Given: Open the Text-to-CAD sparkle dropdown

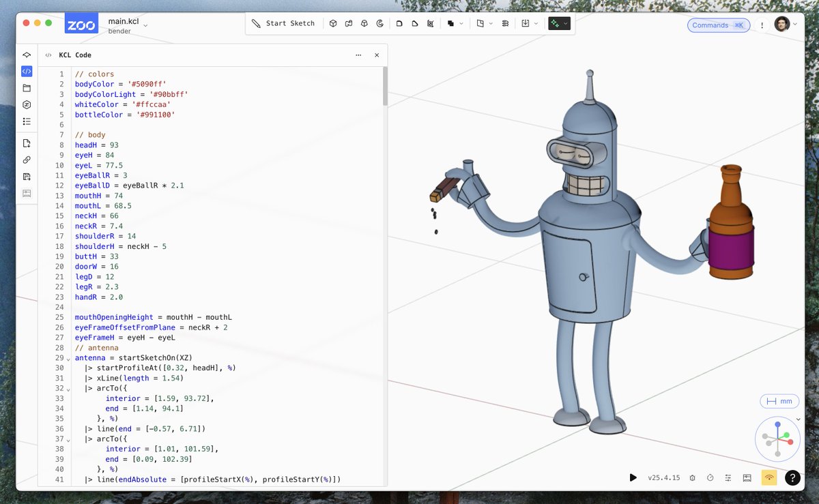Looking at the screenshot, I should [x=559, y=23].
